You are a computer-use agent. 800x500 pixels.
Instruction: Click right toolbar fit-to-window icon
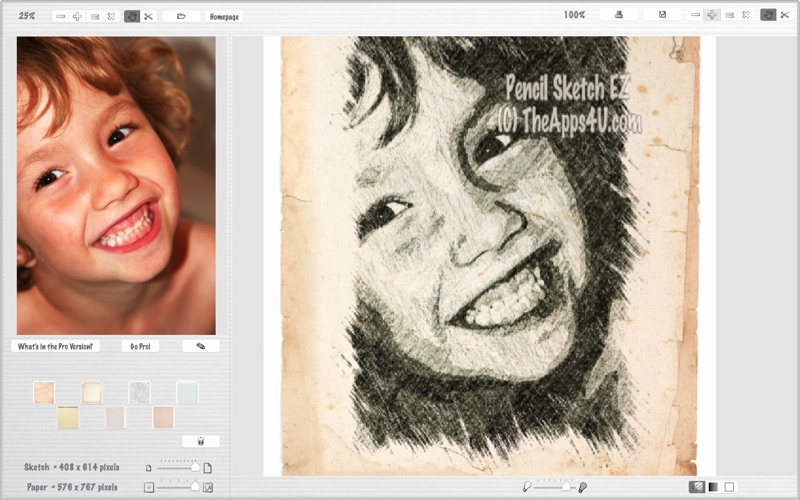pyautogui.click(x=730, y=15)
